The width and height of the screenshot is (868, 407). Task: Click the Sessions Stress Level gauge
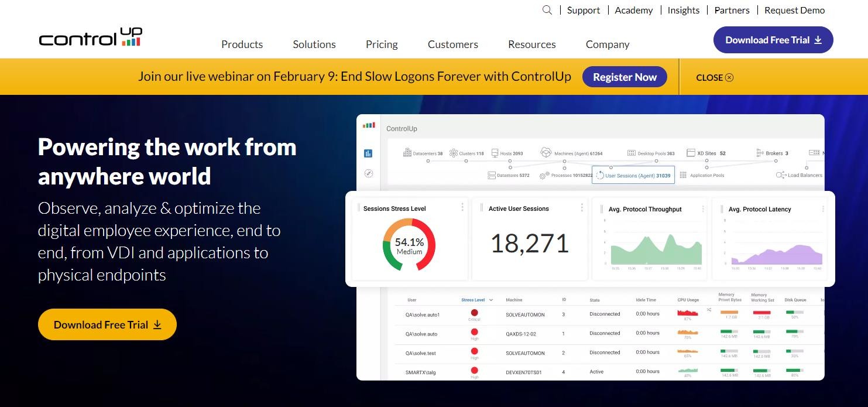click(x=409, y=244)
